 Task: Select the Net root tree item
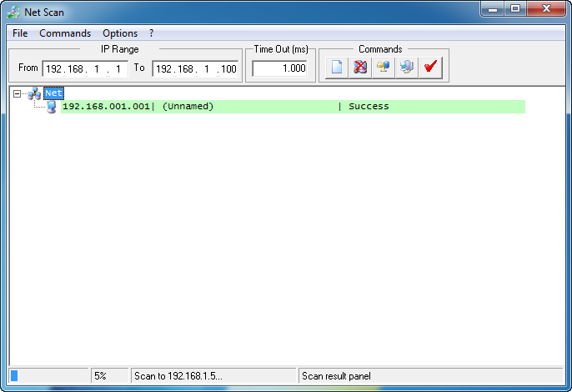point(54,93)
